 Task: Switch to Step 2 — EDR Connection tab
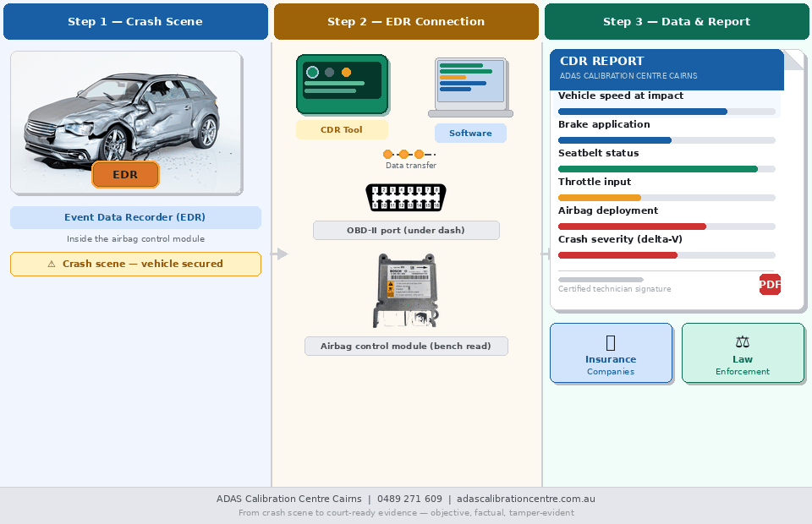pos(406,22)
